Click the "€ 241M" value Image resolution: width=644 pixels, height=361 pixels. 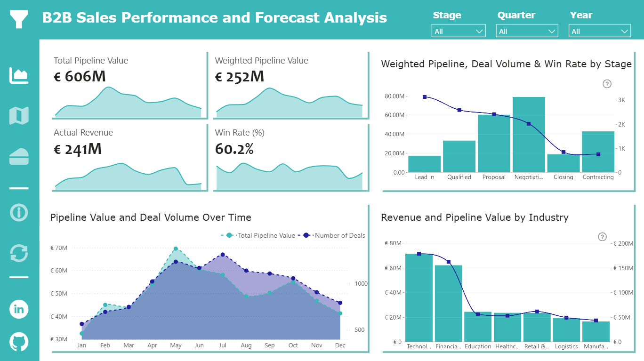tap(78, 149)
